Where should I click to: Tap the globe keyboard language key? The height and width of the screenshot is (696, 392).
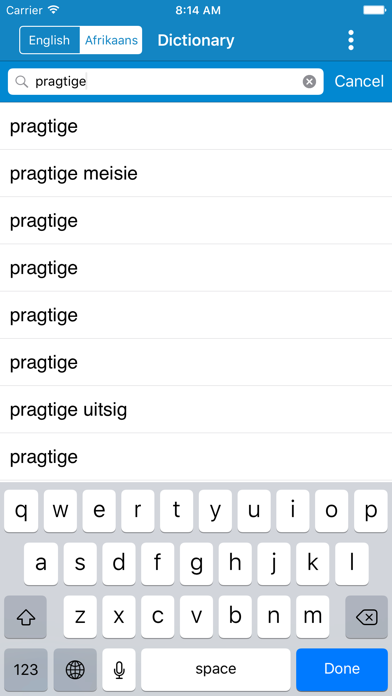coord(75,669)
